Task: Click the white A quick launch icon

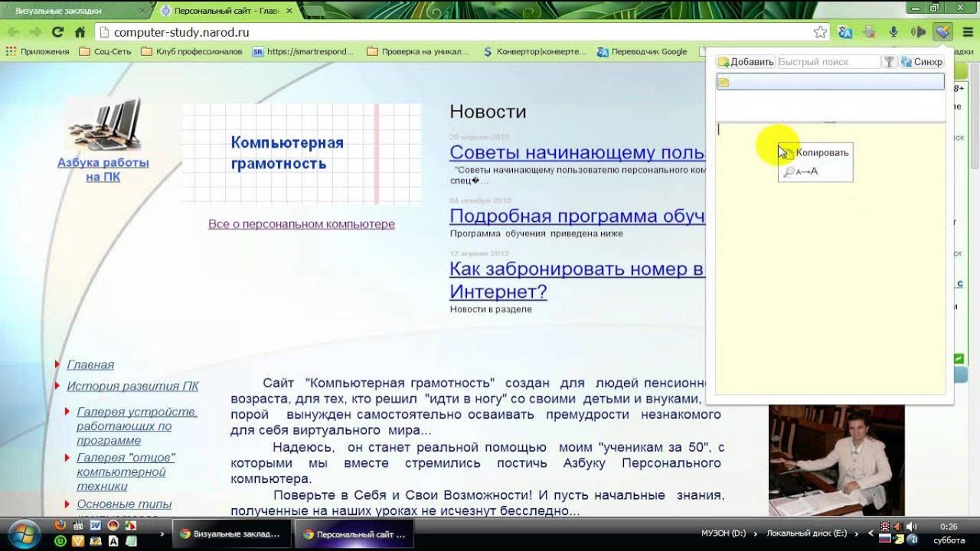Action: [113, 540]
